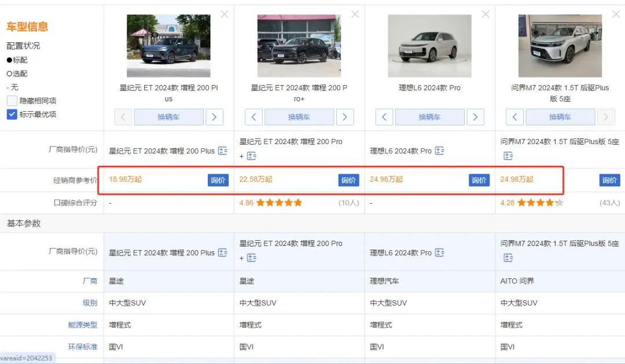Click the 车型信息 heading

point(27,27)
